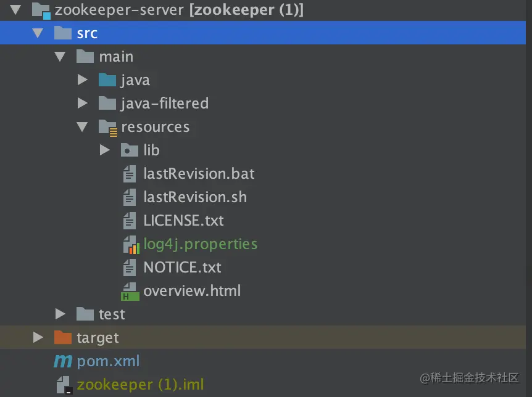The height and width of the screenshot is (397, 532).
Task: Expand the lib folder arrow
Action: (x=104, y=150)
